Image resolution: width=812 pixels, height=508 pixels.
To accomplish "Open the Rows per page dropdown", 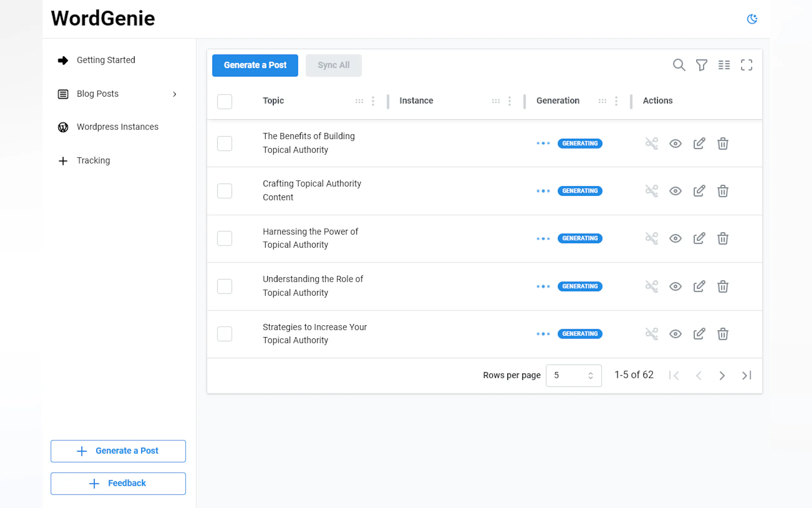I will [573, 375].
